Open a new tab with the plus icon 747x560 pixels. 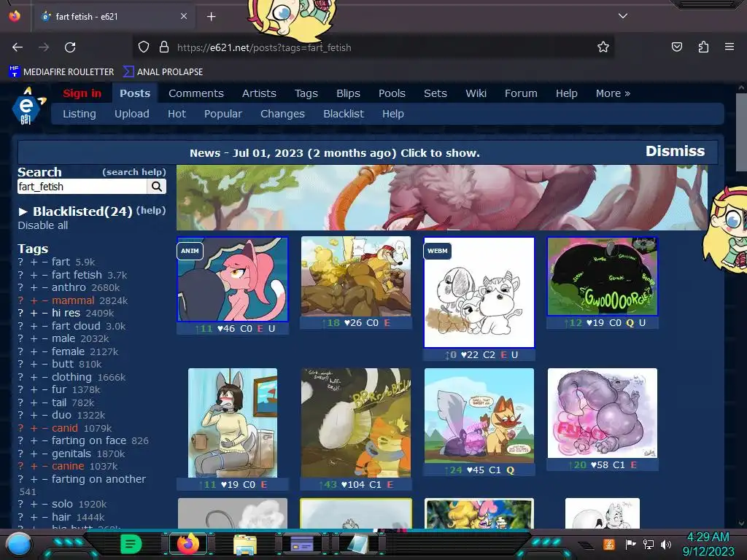coord(211,17)
